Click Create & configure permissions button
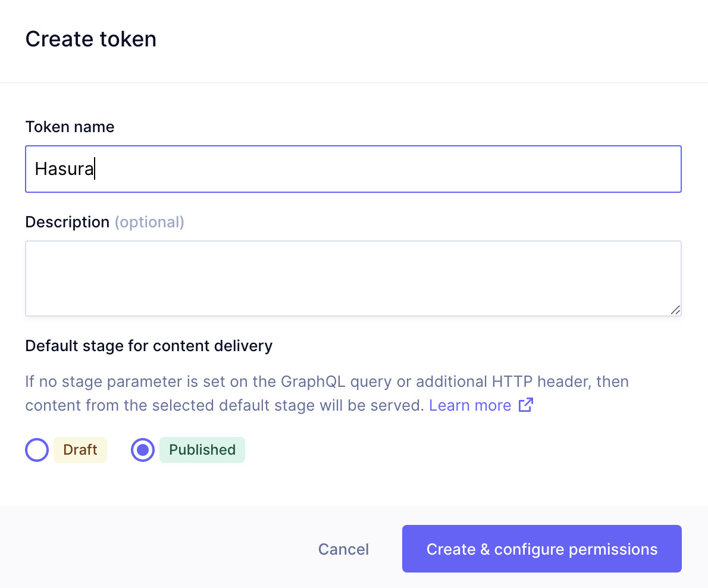This screenshot has height=588, width=708. (x=541, y=549)
